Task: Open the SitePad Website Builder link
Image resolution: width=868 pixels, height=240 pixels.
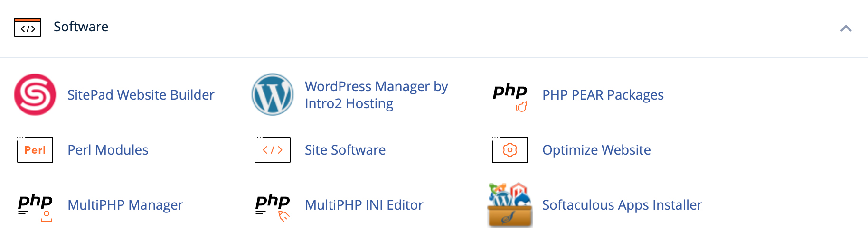Action: [x=141, y=95]
